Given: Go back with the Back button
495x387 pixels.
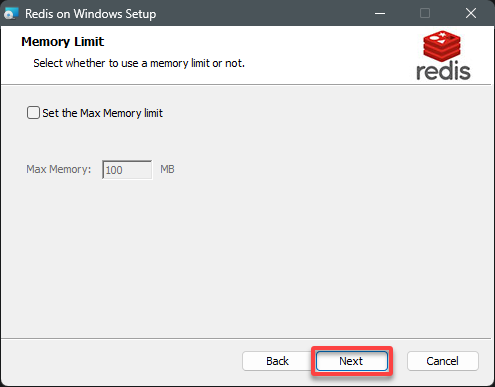Looking at the screenshot, I should [277, 361].
